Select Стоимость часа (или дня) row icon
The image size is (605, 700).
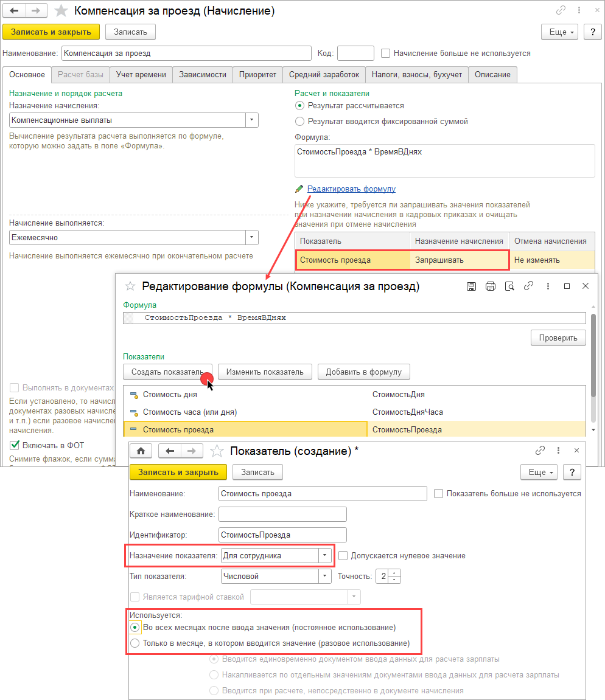point(134,412)
